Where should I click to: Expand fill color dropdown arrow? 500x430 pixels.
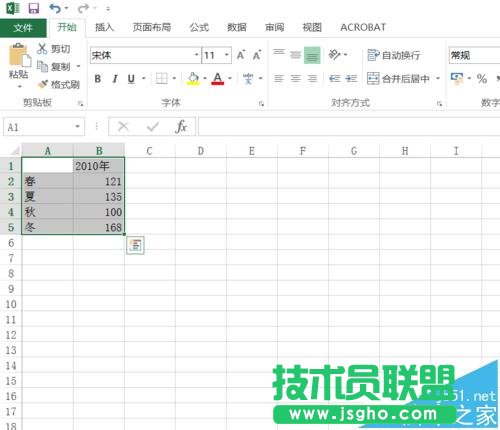(205, 79)
